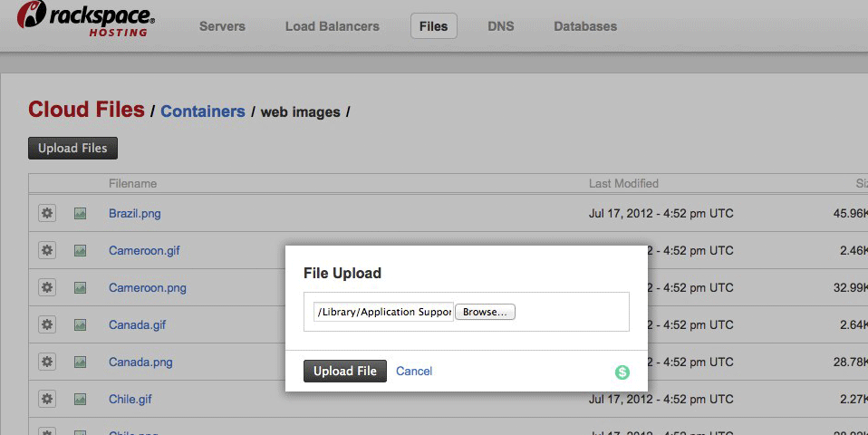Viewport: 868px width, 435px height.
Task: Click the green dollar icon in dialog
Action: pos(622,372)
